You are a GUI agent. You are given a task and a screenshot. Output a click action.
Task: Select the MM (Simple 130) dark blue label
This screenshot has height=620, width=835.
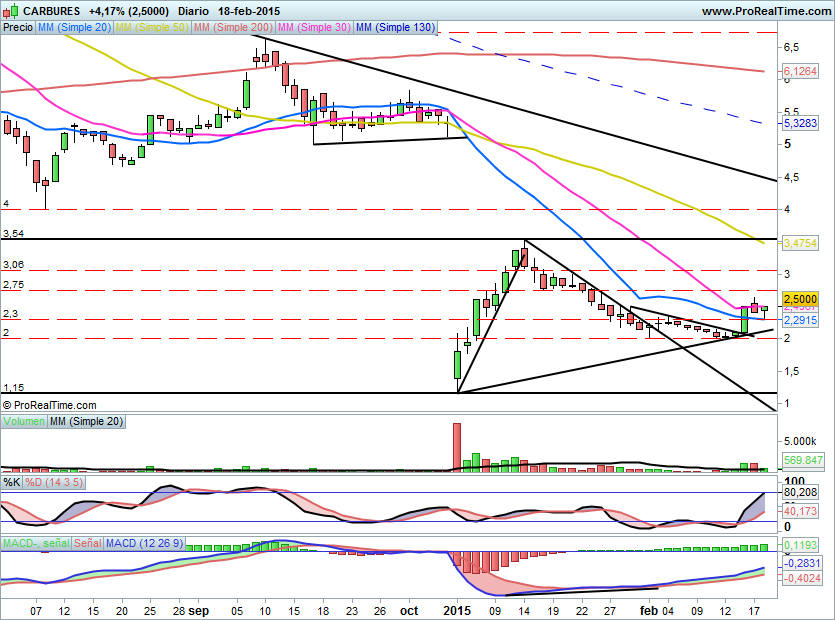(395, 27)
